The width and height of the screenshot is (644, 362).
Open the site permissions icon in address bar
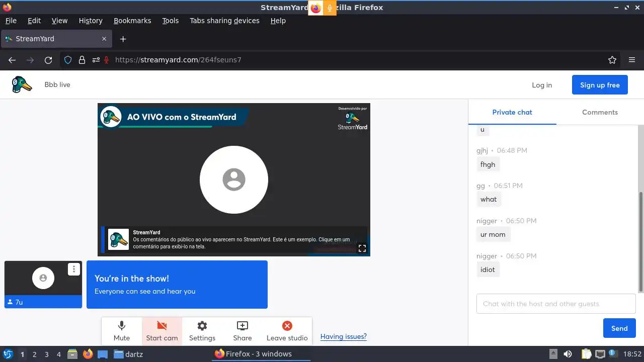pos(96,60)
